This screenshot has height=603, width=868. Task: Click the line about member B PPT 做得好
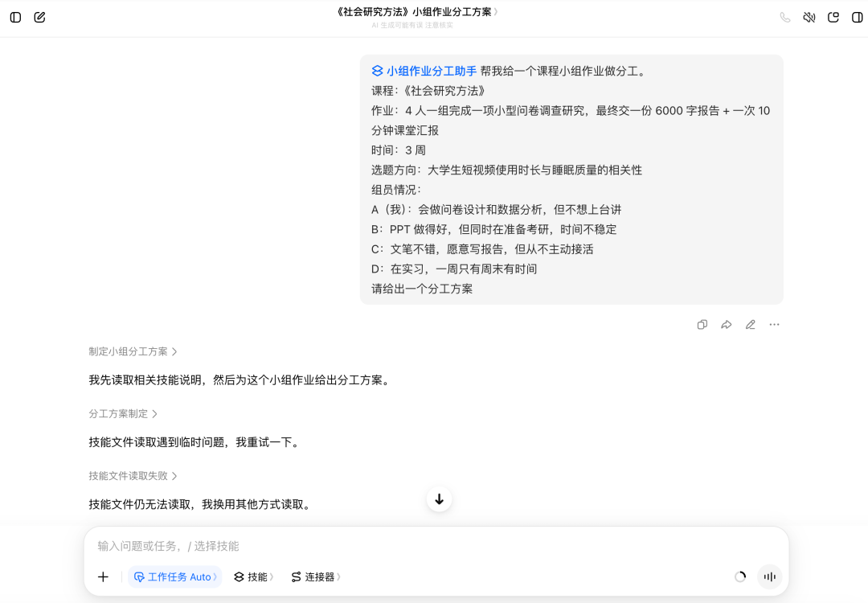tap(493, 229)
